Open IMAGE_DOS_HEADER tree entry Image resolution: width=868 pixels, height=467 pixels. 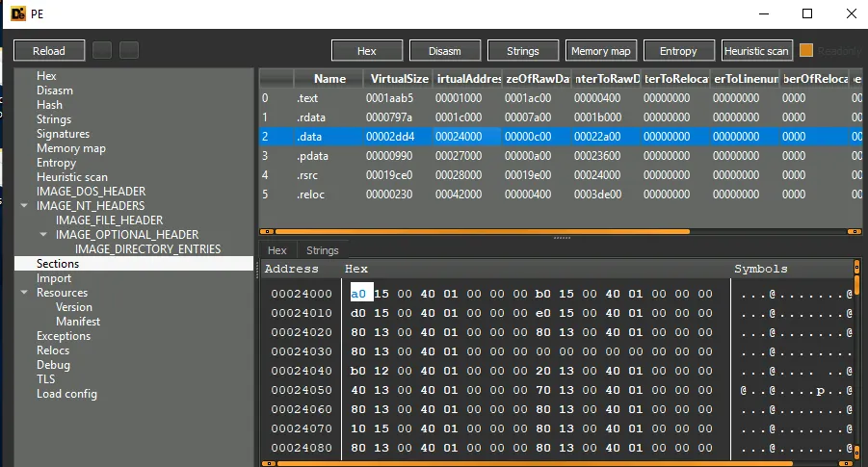click(x=91, y=192)
